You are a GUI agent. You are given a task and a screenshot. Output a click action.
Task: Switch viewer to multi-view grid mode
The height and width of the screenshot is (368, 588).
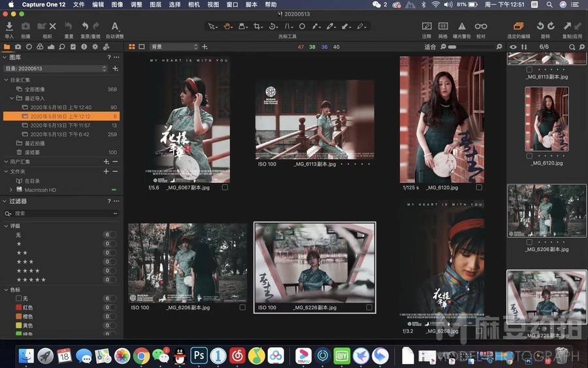(131, 47)
